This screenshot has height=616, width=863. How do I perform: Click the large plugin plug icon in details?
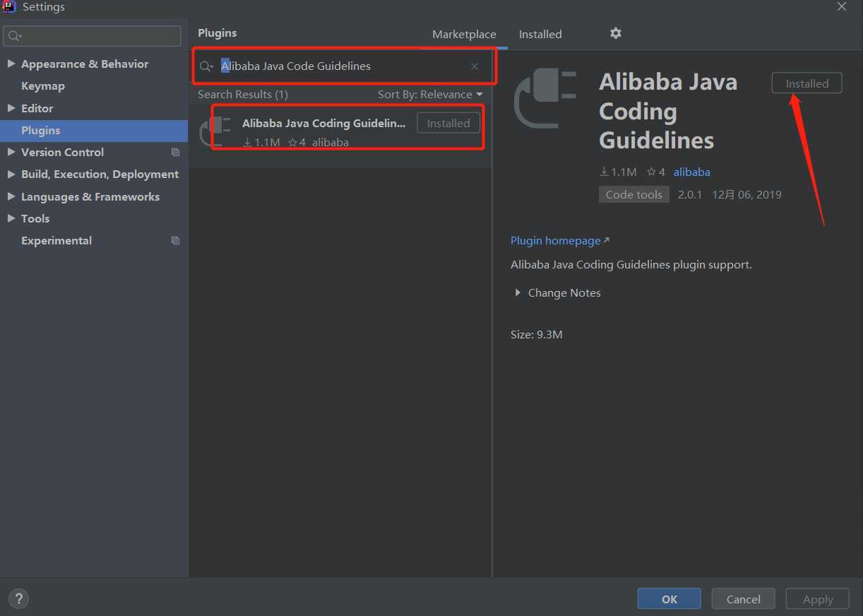[x=545, y=99]
